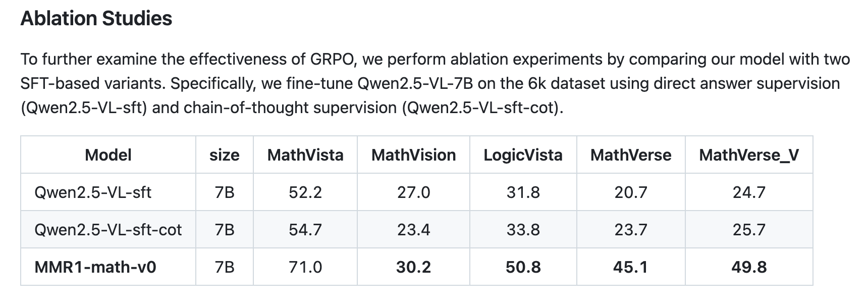Select the MathVista column header
The height and width of the screenshot is (306, 868).
[x=305, y=155]
